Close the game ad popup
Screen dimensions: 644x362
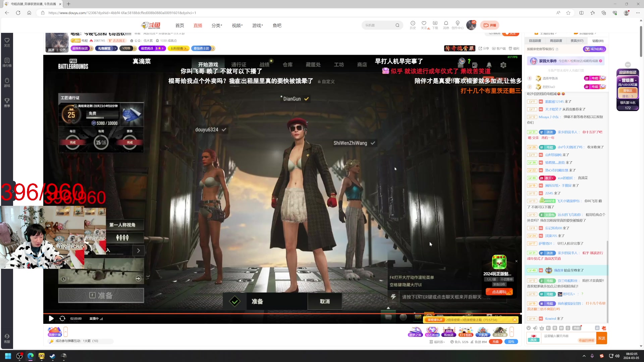(x=516, y=261)
